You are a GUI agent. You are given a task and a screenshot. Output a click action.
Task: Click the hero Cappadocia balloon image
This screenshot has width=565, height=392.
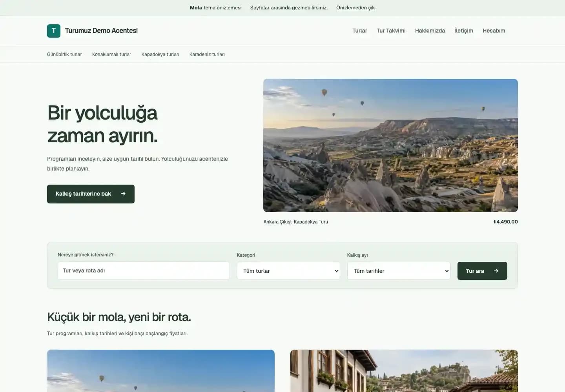click(390, 145)
